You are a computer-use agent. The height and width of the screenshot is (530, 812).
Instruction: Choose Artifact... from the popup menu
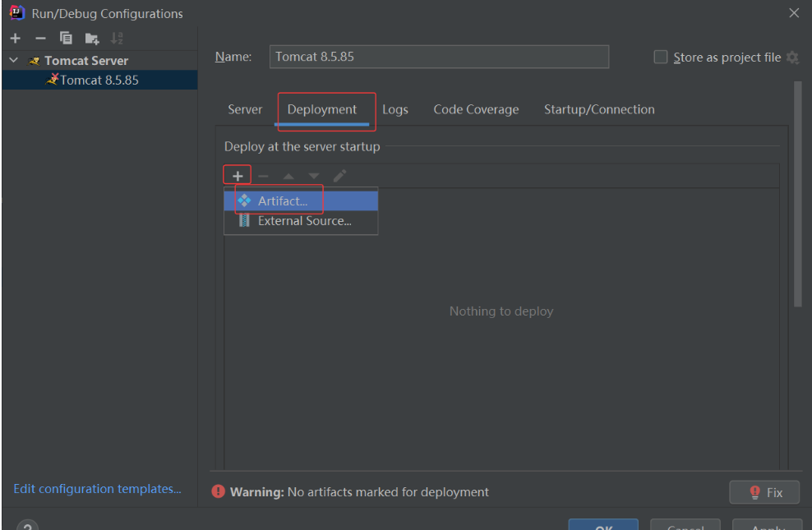(x=301, y=200)
